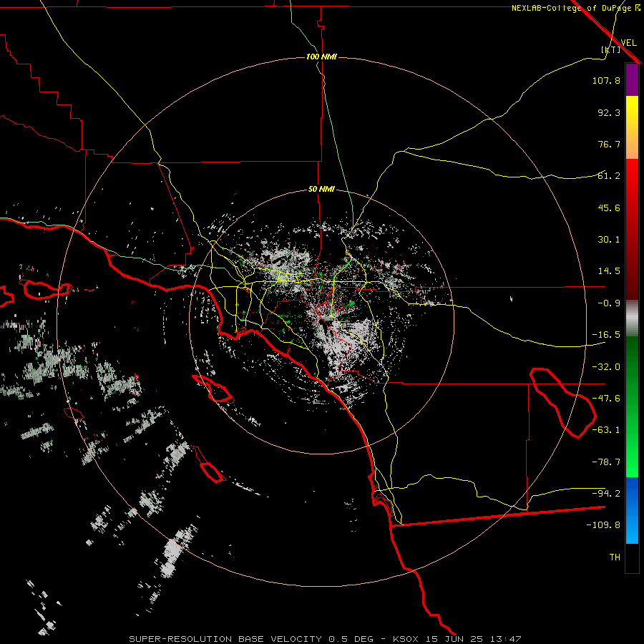The width and height of the screenshot is (644, 644).
Task: Click the 76.7 legend value
Action: (x=609, y=144)
